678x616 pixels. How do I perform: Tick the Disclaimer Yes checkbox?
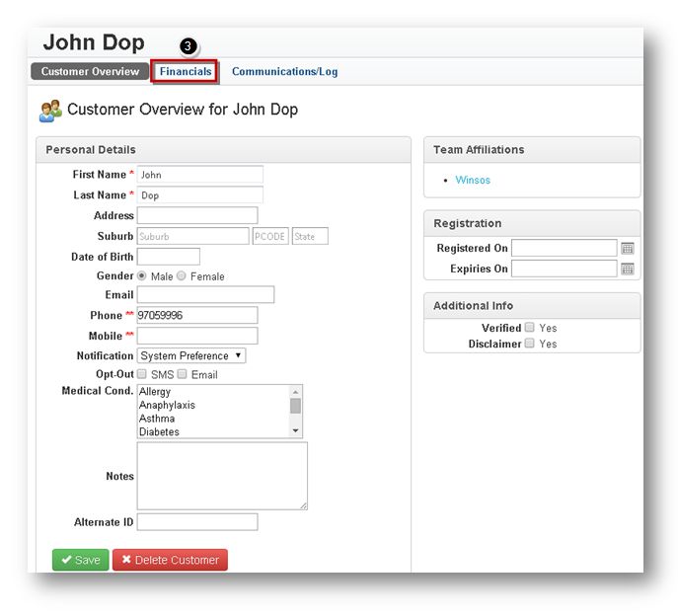click(x=529, y=344)
